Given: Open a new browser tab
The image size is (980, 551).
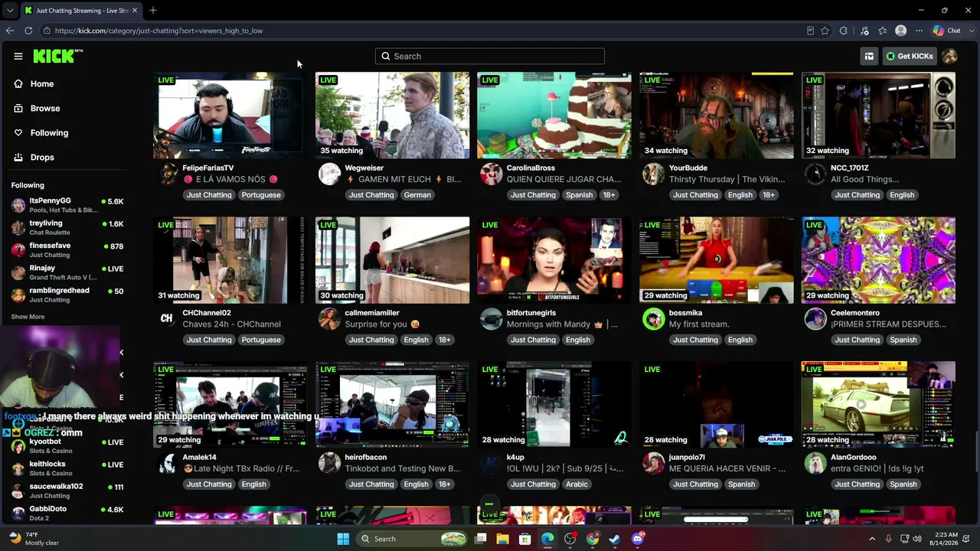Looking at the screenshot, I should (x=153, y=10).
